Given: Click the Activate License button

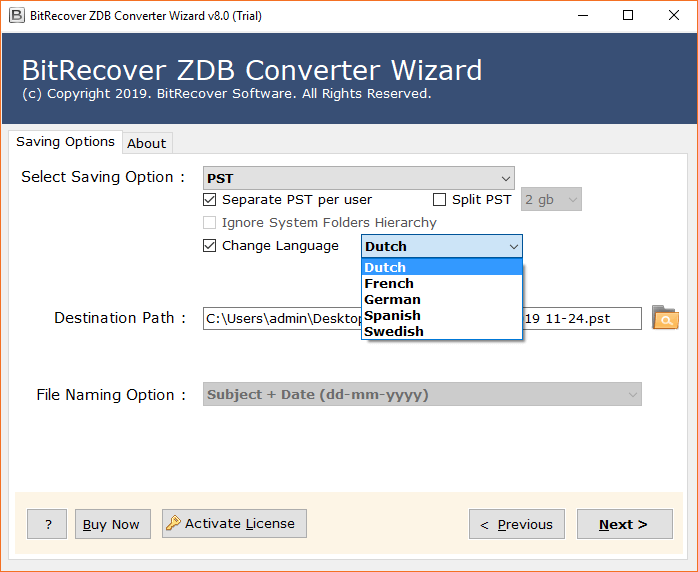Looking at the screenshot, I should 234,523.
